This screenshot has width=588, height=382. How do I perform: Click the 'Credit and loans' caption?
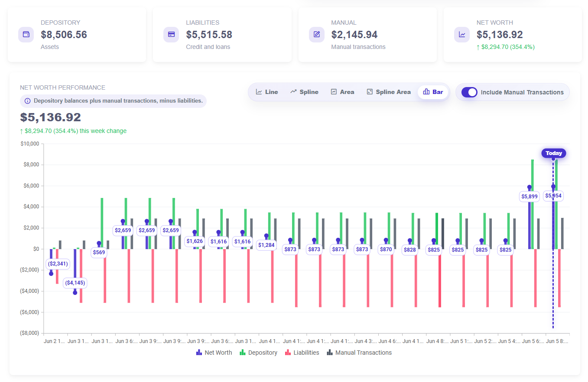tap(208, 47)
